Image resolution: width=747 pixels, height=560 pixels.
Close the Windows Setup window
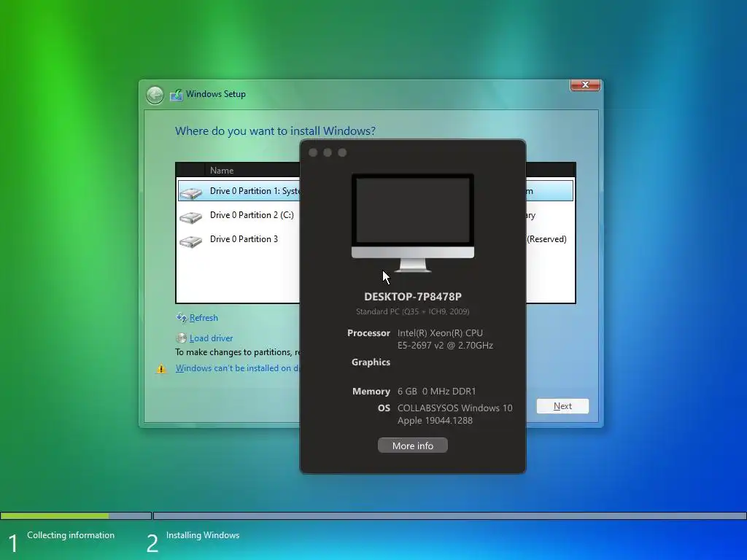pos(585,85)
